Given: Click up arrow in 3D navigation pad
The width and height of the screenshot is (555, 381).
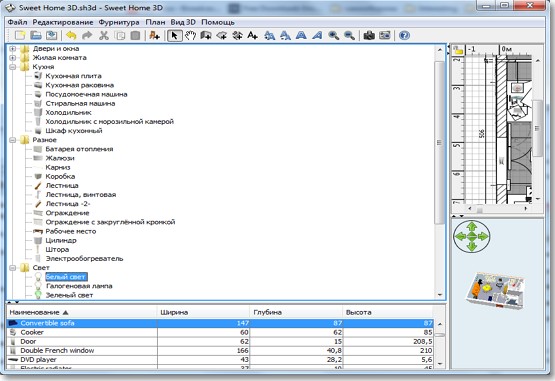Looking at the screenshot, I should [x=471, y=227].
